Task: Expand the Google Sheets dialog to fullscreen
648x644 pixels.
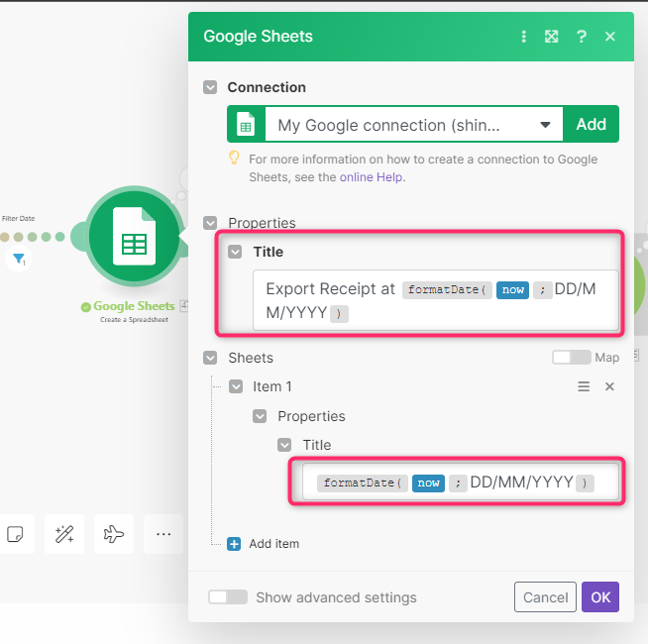Action: (552, 37)
